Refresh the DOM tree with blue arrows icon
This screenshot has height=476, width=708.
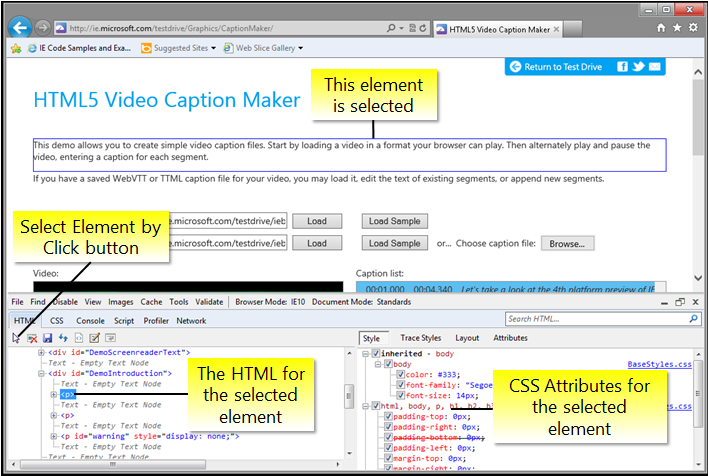click(63, 338)
